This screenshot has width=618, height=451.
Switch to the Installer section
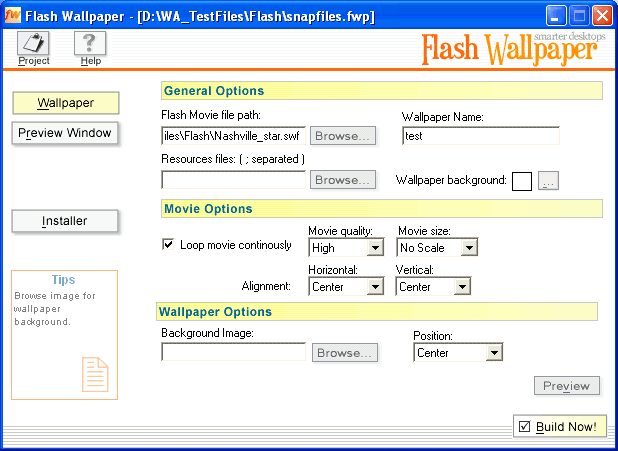pyautogui.click(x=65, y=221)
